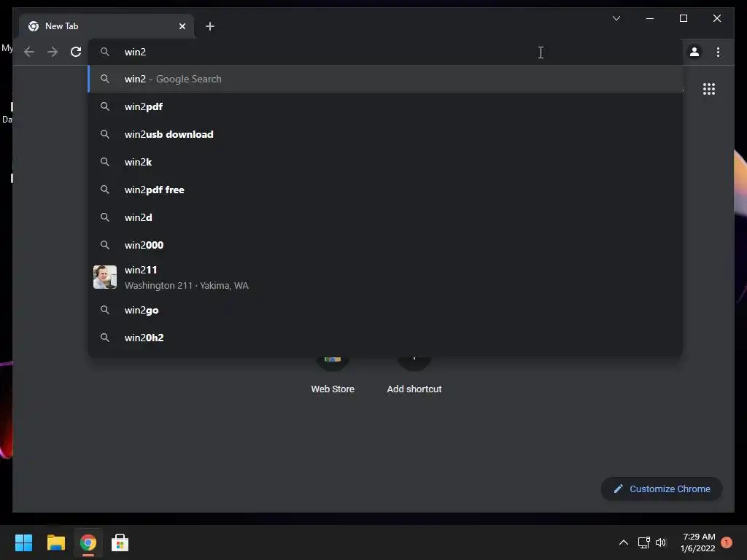Pick the win2k suggestion
This screenshot has height=560, width=747.
(x=385, y=162)
